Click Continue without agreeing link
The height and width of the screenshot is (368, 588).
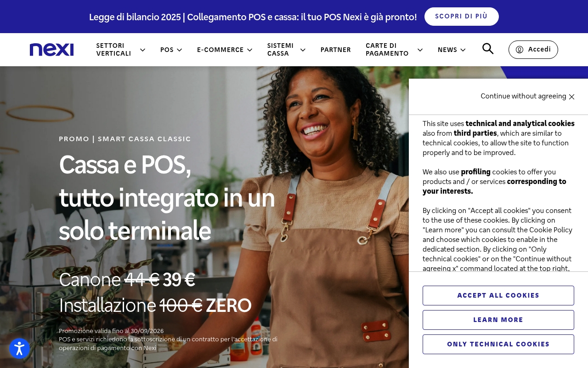(x=523, y=96)
